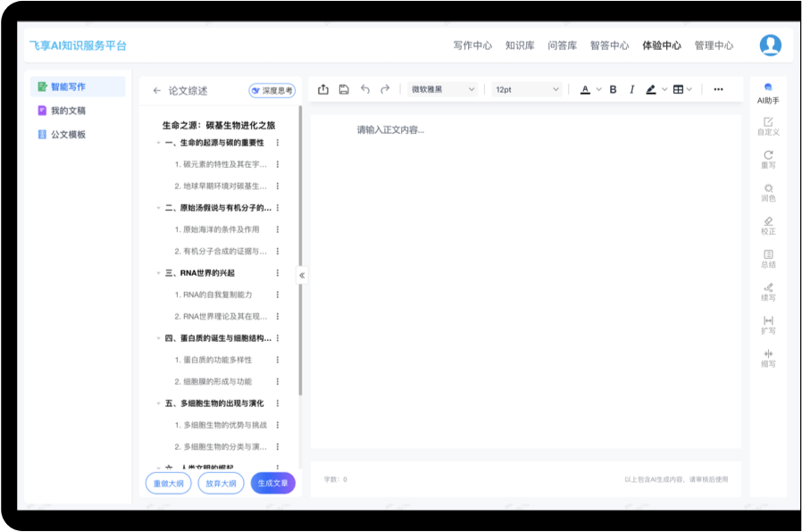Click the user avatar icon
Screen dimensions: 802x532
(x=770, y=46)
